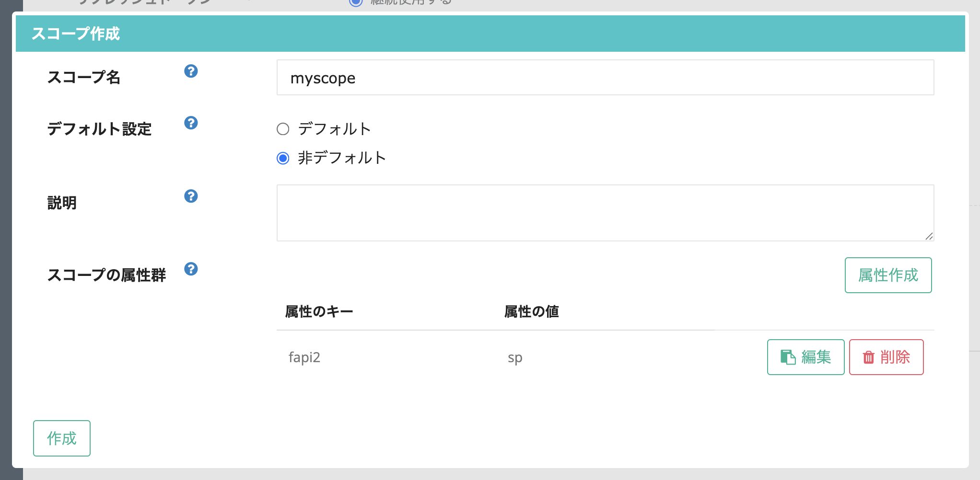Select the fapi2 attribute key cell
Image resolution: width=980 pixels, height=480 pixels.
tap(304, 357)
